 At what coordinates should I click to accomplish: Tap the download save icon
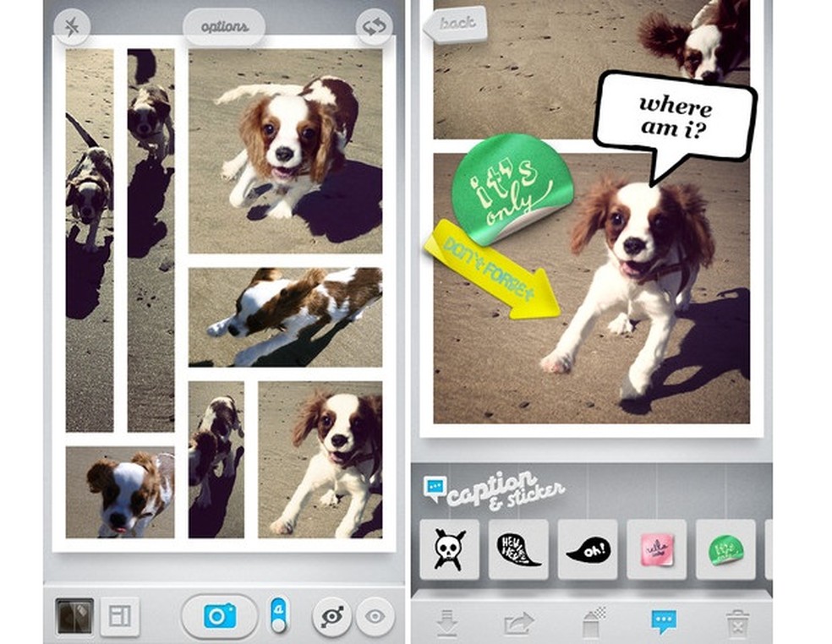pyautogui.click(x=447, y=622)
